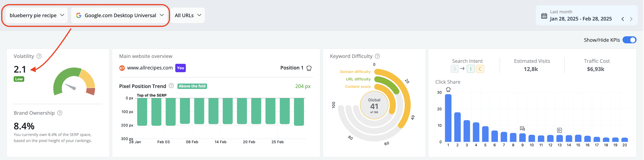Open the Pixel Position Trend info icon
Screen dimensions: 644x160
pos(171,86)
